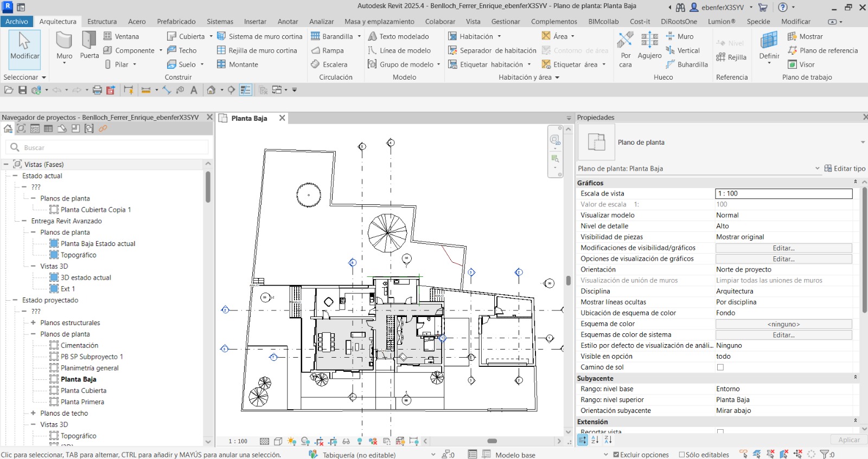This screenshot has height=459, width=868.
Task: Click the Rampa tool icon
Action: pyautogui.click(x=316, y=50)
